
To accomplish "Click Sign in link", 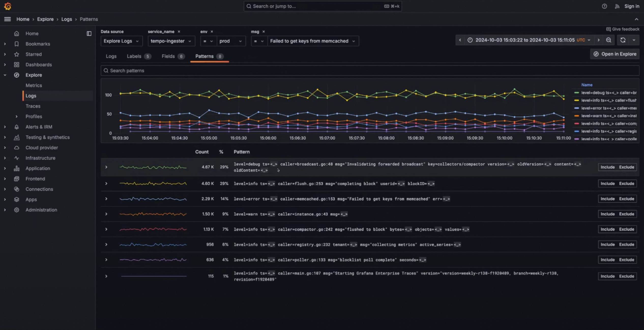I will point(632,6).
